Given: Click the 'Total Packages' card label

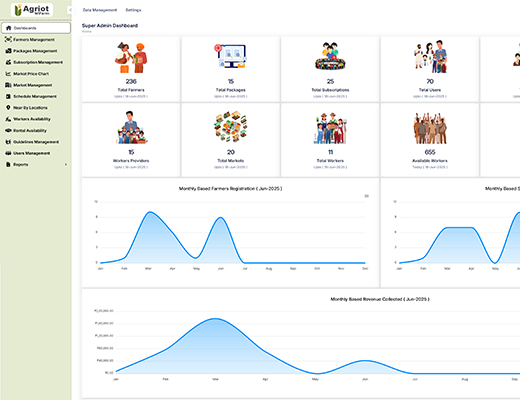Looking at the screenshot, I should [231, 90].
